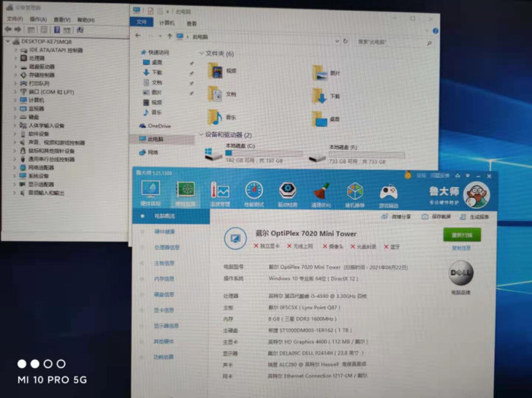This screenshot has width=532, height=398.
Task: Click Device Manager scan hardware changes icon
Action: (x=80, y=30)
